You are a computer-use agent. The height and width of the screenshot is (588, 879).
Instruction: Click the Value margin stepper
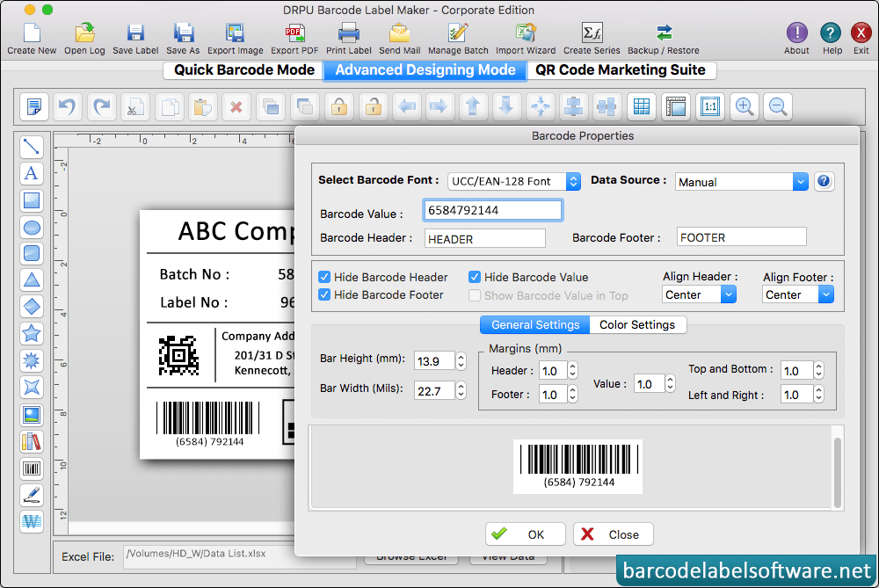point(670,383)
